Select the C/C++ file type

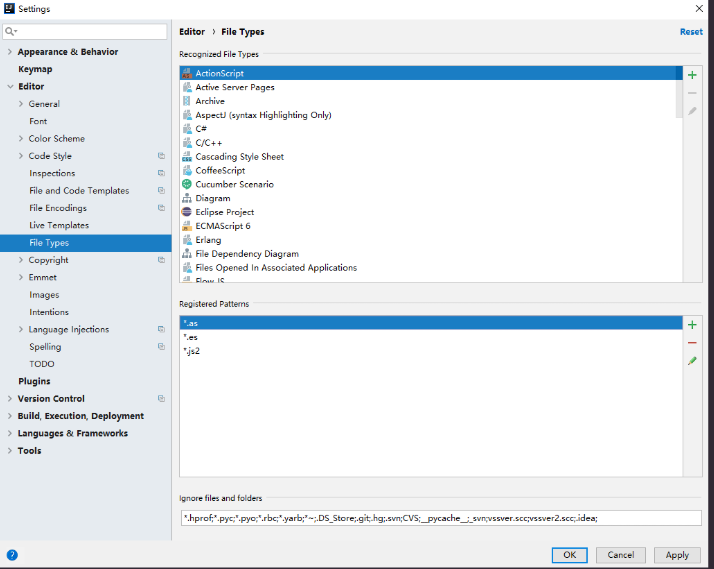[431, 142]
